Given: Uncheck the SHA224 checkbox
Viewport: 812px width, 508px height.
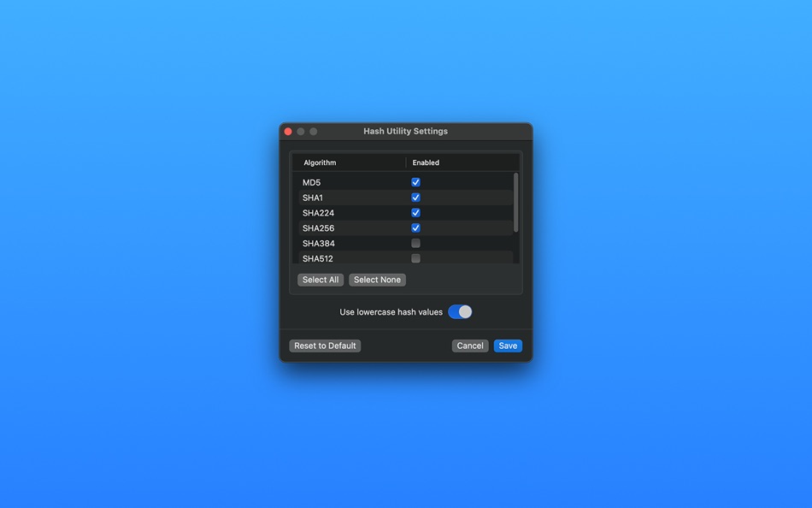Looking at the screenshot, I should click(415, 212).
